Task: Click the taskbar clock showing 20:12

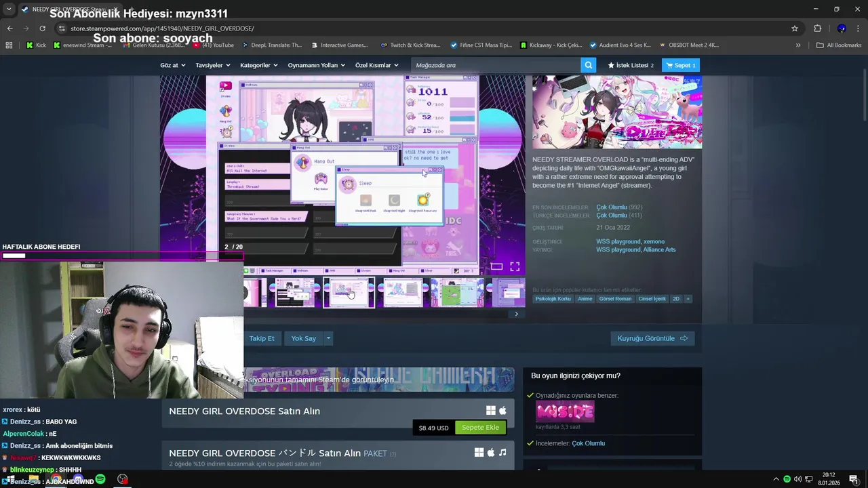Action: [x=828, y=479]
